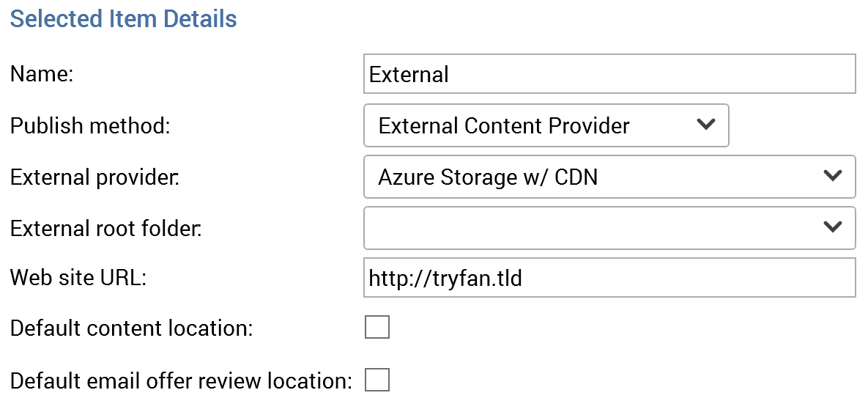Tick Default email offer review location checkbox

click(x=377, y=380)
